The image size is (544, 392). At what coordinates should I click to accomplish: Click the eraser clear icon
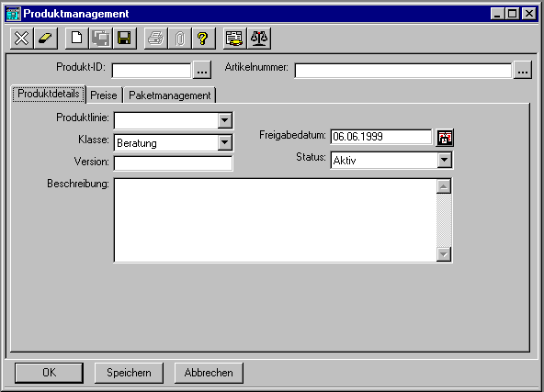[x=45, y=39]
